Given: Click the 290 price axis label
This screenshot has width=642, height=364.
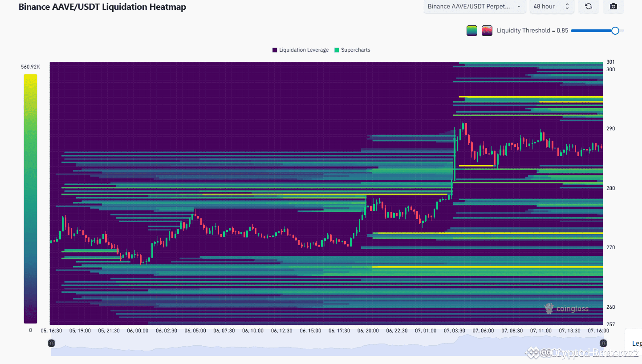Looking at the screenshot, I should (x=610, y=129).
